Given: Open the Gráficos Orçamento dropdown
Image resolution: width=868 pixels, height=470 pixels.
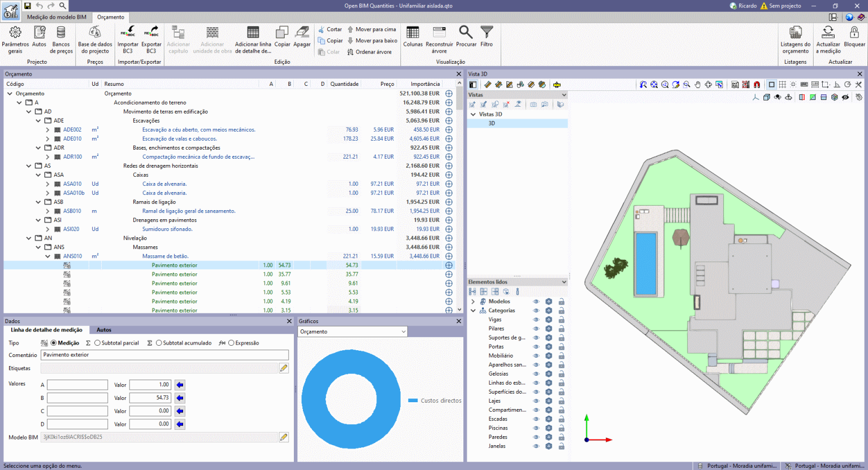Looking at the screenshot, I should click(353, 332).
